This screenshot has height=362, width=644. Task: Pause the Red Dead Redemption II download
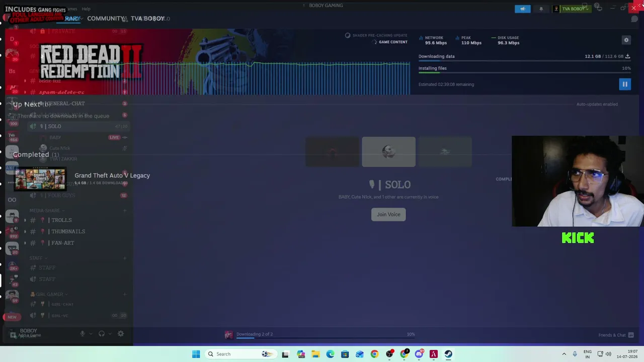(624, 84)
